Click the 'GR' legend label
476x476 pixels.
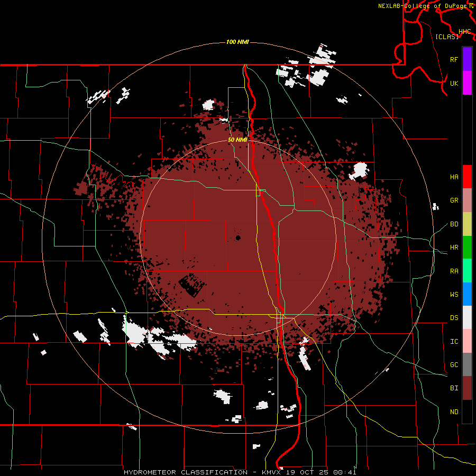454,200
